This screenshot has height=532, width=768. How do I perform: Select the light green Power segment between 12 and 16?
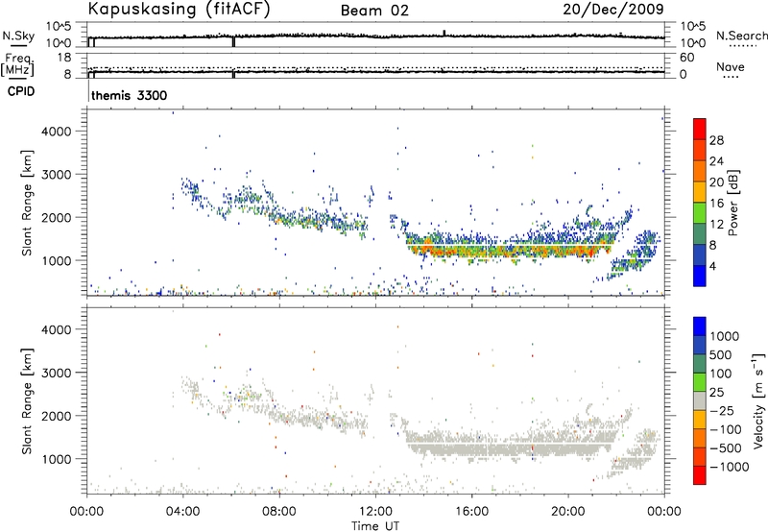tap(700, 212)
